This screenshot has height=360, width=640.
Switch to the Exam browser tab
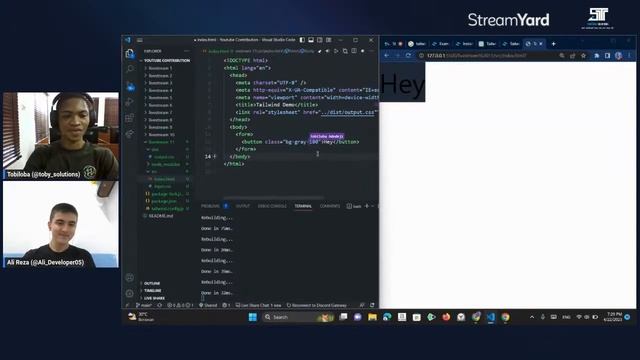(x=441, y=44)
